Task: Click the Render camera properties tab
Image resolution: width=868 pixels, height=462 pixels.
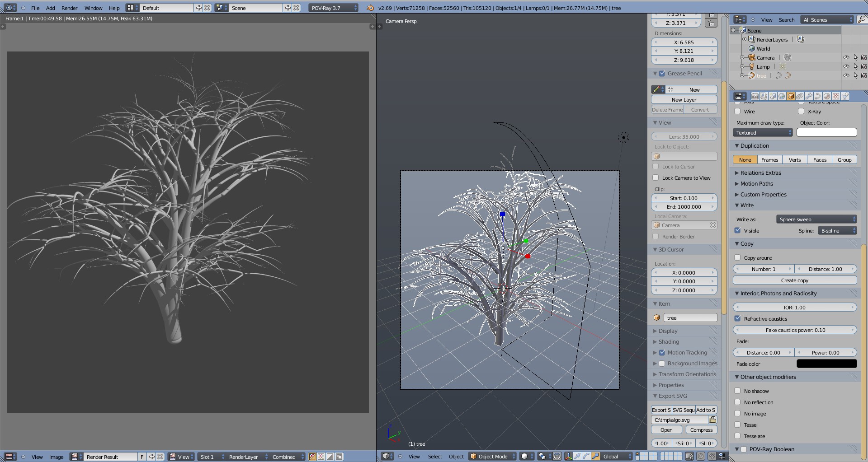Action: click(755, 96)
